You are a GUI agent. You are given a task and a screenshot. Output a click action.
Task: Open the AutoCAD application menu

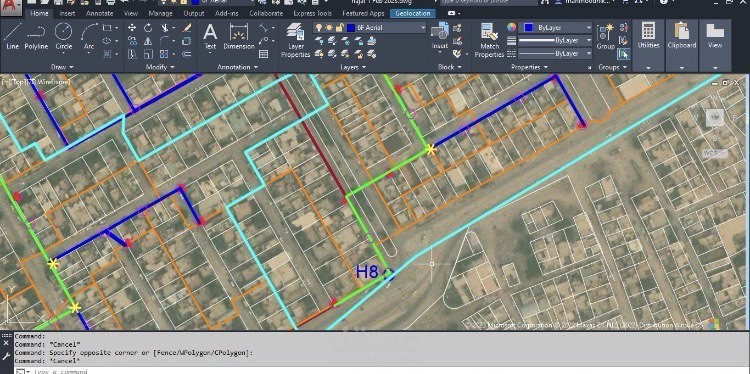point(11,7)
